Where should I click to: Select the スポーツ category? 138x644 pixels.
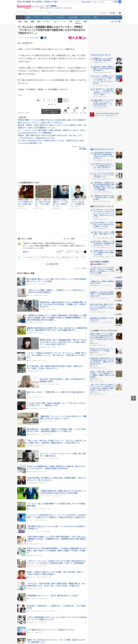(x=56, y=21)
